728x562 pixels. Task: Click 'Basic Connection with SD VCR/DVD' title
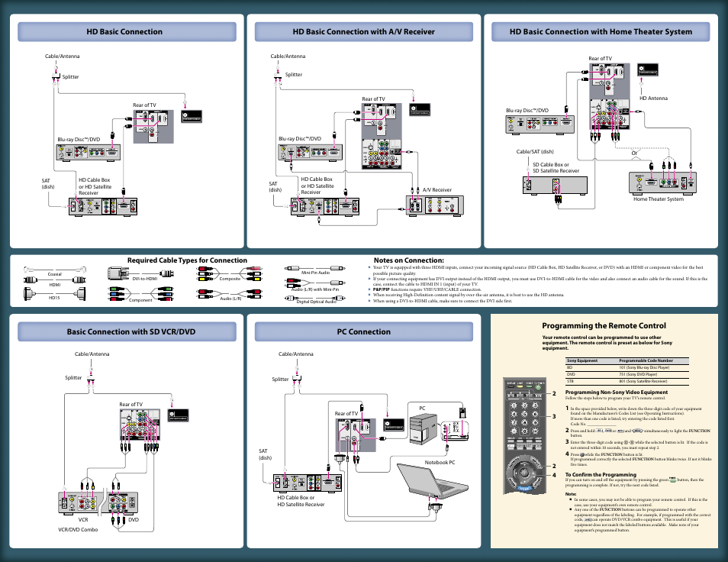pyautogui.click(x=131, y=331)
